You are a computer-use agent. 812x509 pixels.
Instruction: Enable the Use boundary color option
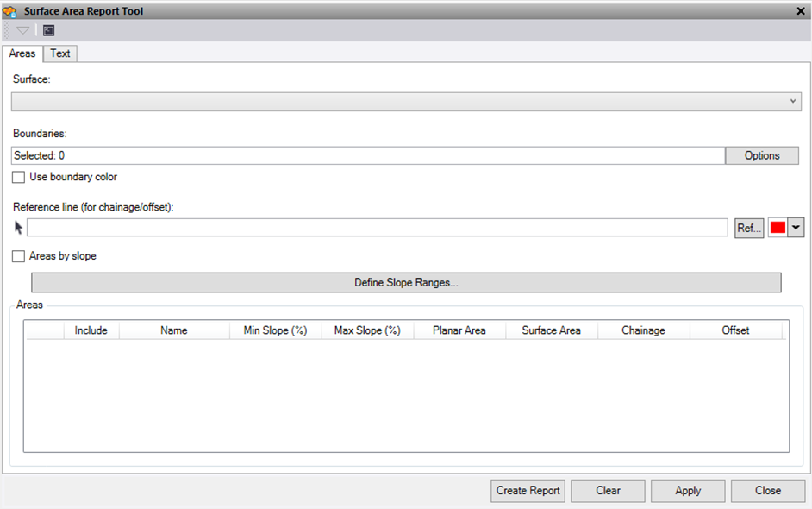(x=18, y=177)
